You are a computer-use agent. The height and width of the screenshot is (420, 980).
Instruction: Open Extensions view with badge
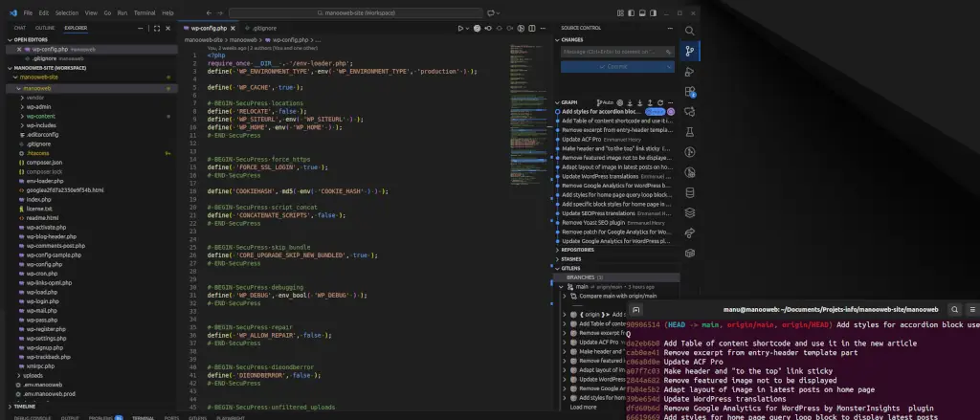(x=690, y=92)
